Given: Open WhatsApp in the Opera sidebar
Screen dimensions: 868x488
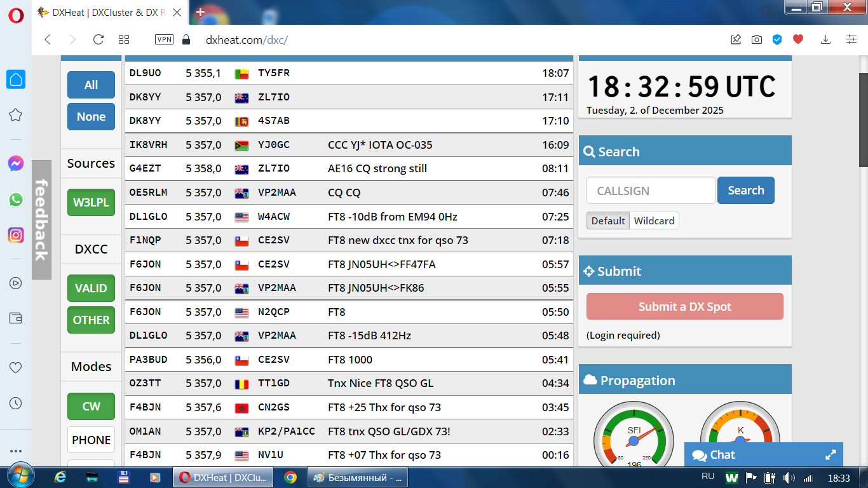Looking at the screenshot, I should 16,200.
